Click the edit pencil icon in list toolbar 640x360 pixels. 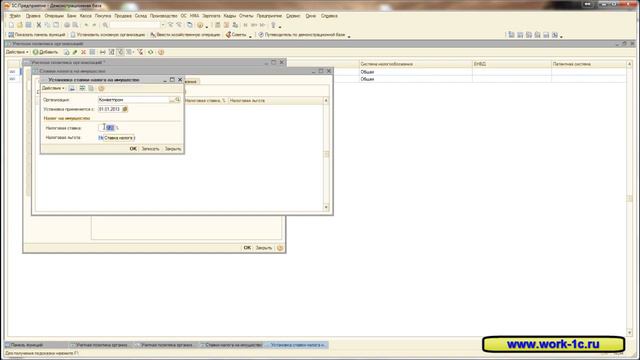(75, 52)
